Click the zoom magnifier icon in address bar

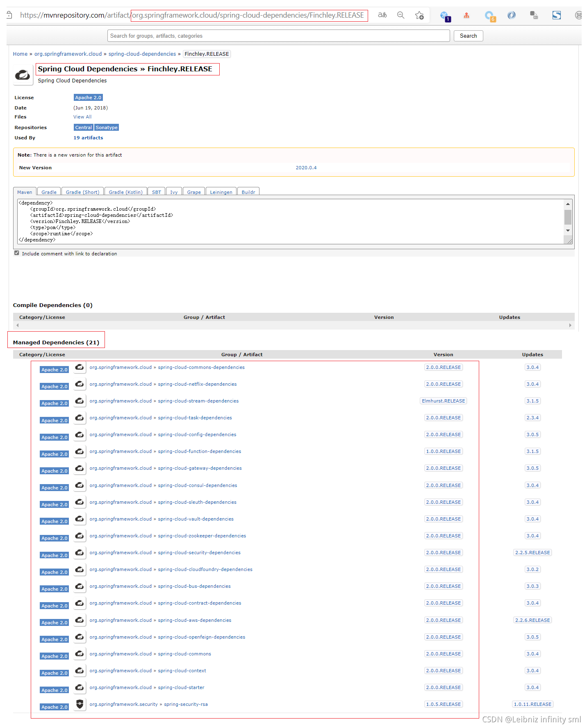[401, 15]
